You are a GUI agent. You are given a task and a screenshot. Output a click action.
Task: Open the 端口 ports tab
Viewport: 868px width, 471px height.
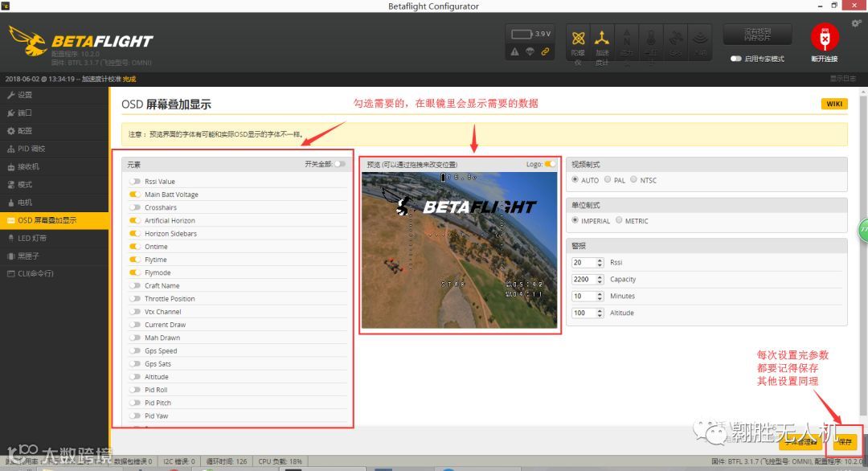pos(55,113)
